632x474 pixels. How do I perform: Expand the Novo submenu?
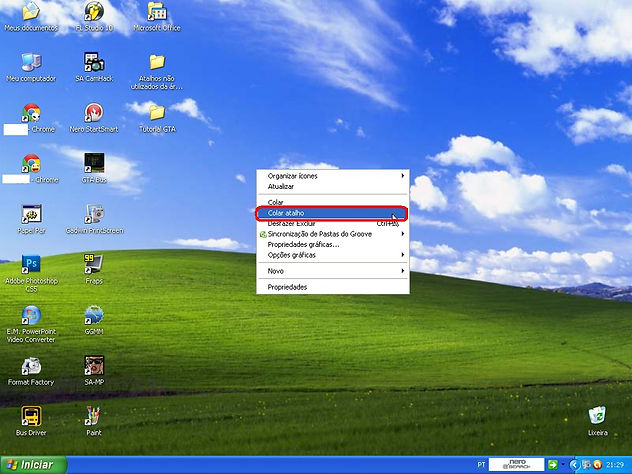(x=333, y=271)
